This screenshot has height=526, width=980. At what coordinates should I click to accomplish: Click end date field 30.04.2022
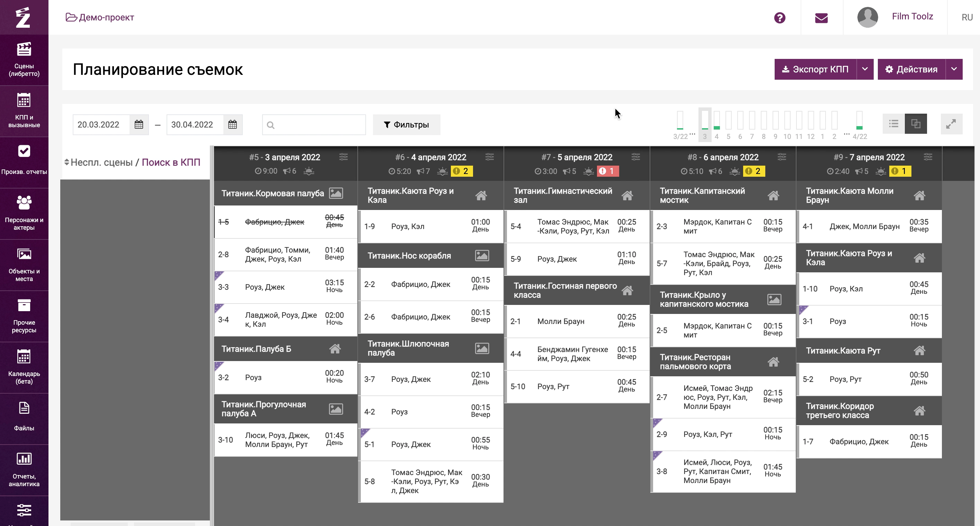tap(195, 124)
